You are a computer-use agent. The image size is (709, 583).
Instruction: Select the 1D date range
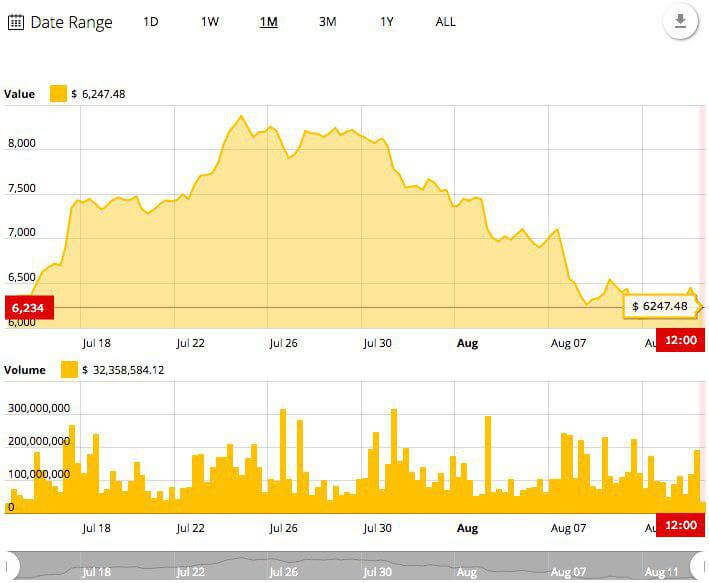(151, 22)
